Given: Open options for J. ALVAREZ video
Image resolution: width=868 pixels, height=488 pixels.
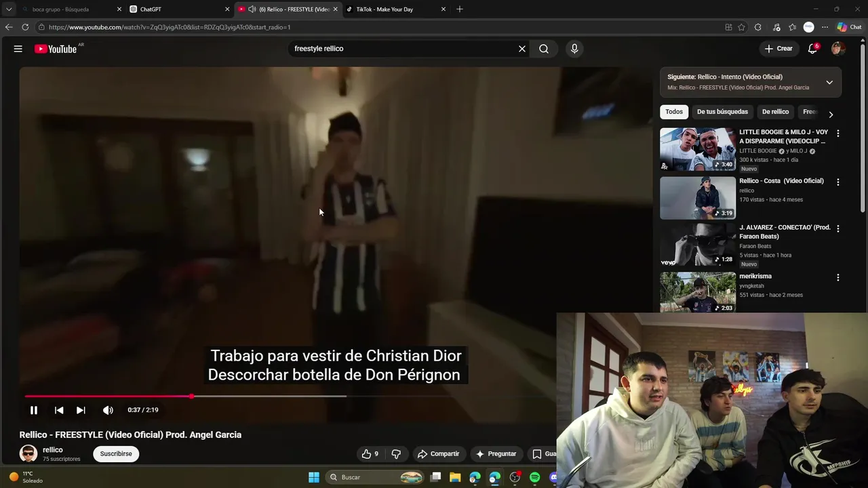Looking at the screenshot, I should 838,229.
